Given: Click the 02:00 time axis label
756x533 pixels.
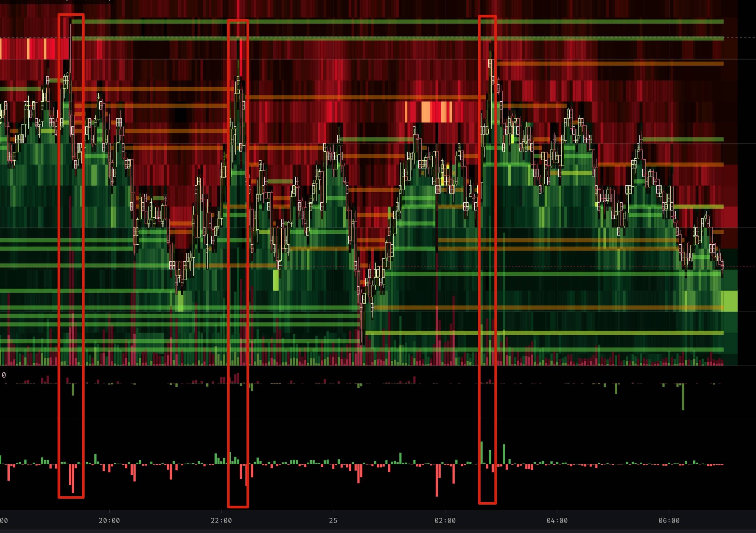Looking at the screenshot, I should click(445, 521).
